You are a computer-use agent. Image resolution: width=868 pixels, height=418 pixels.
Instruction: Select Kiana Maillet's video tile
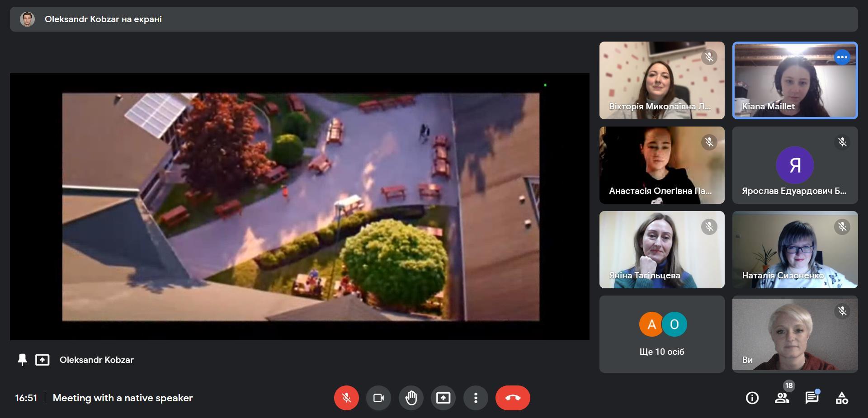click(x=795, y=80)
